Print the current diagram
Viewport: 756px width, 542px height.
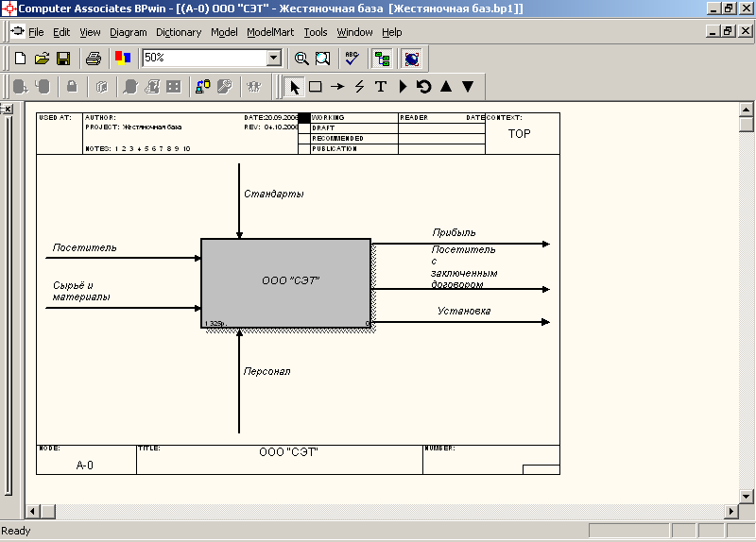(x=94, y=59)
